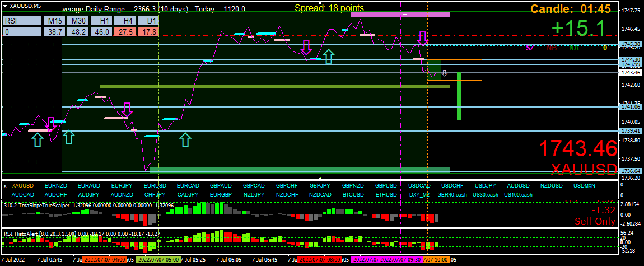Click the 2022.07.07 04:00 orange time marker
Screen dimensions: 644x266
click(x=104, y=260)
